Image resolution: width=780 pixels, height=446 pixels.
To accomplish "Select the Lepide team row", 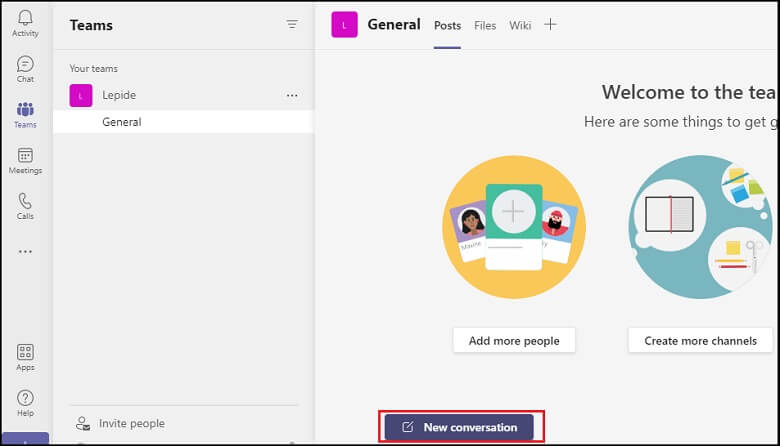I will click(183, 95).
